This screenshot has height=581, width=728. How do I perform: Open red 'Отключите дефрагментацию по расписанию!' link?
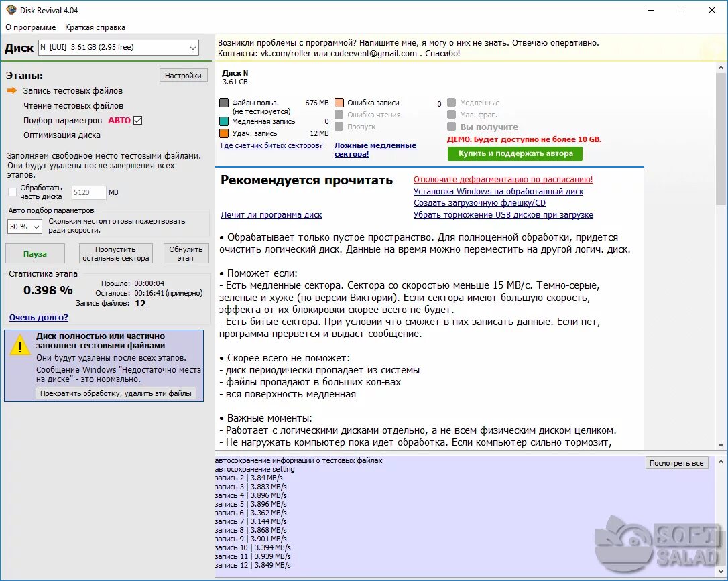click(x=503, y=179)
